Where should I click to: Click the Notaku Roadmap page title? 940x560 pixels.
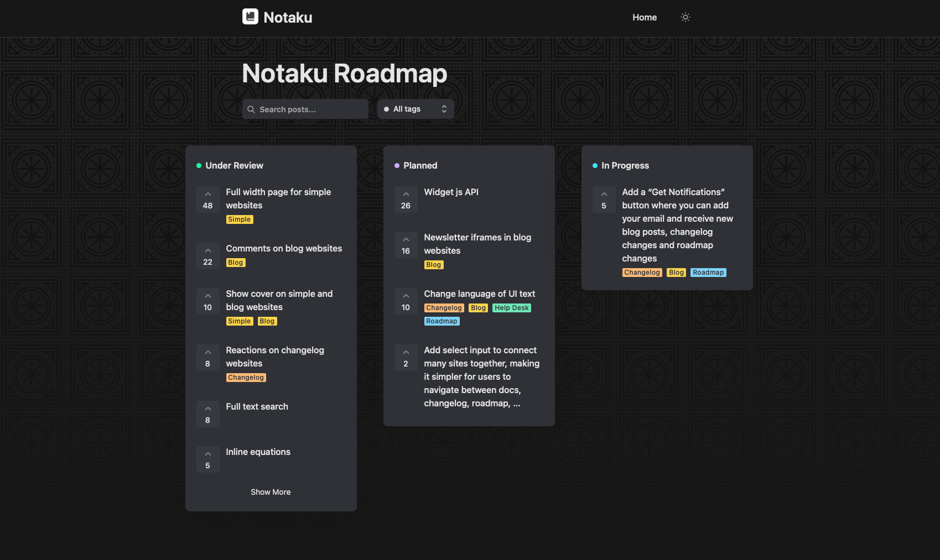pyautogui.click(x=345, y=74)
